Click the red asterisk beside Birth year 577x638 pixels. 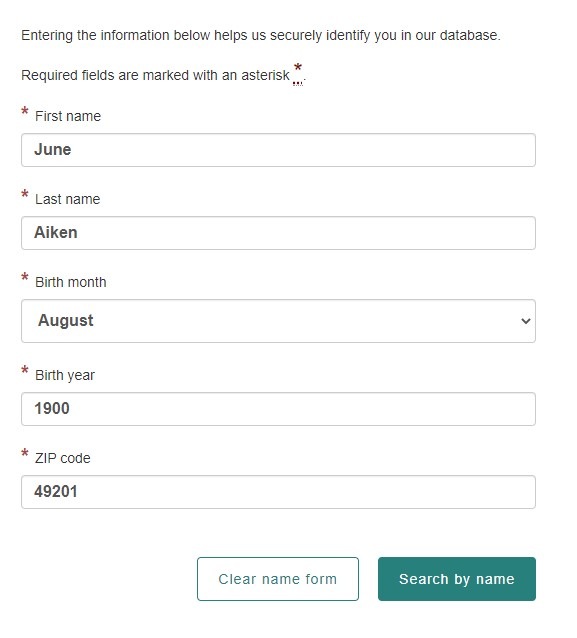point(25,370)
